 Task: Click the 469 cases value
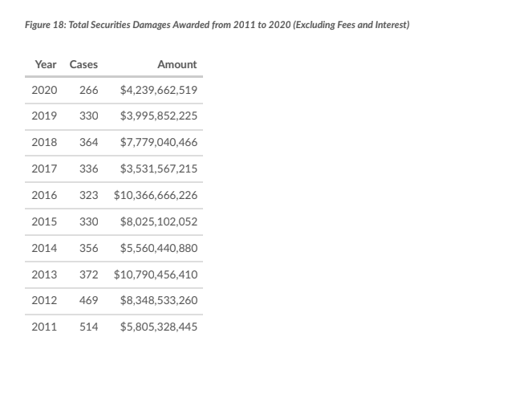[x=89, y=301]
